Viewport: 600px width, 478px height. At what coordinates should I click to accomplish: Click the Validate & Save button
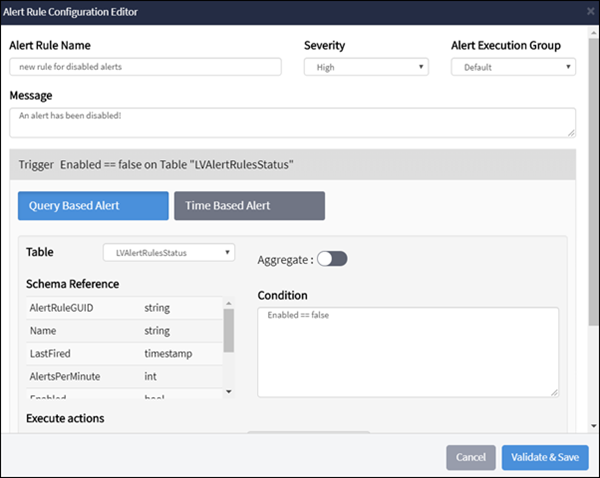click(x=545, y=457)
